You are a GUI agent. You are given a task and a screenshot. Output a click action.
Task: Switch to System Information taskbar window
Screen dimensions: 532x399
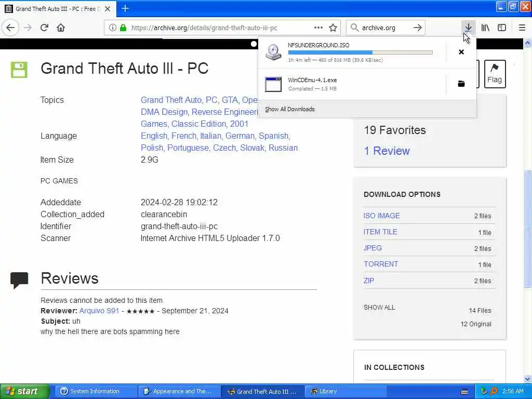[95, 392]
